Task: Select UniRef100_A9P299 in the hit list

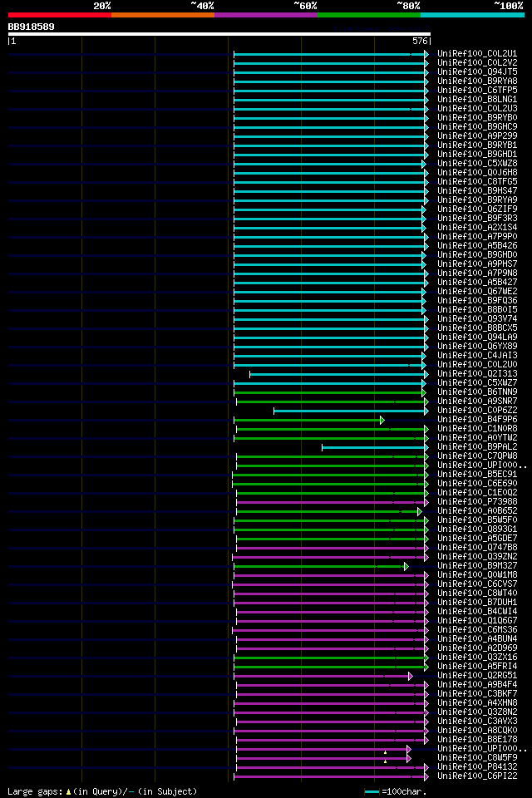Action: point(477,135)
